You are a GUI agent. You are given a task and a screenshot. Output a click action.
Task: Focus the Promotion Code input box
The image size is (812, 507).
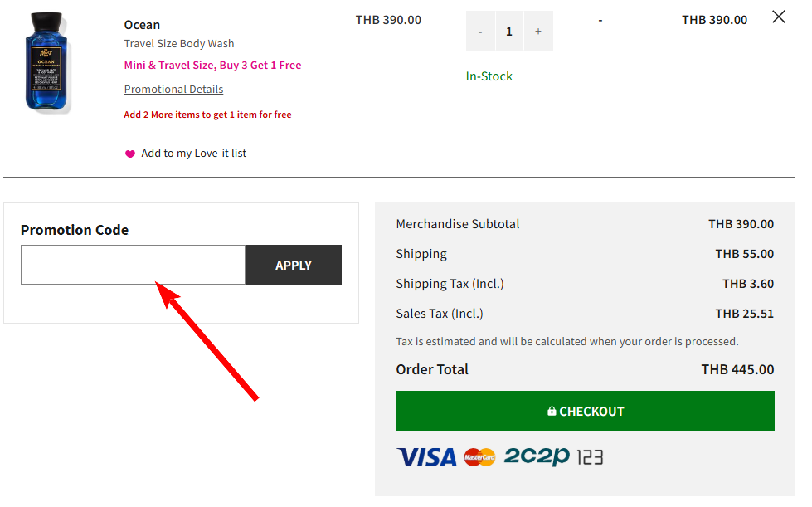pyautogui.click(x=133, y=265)
